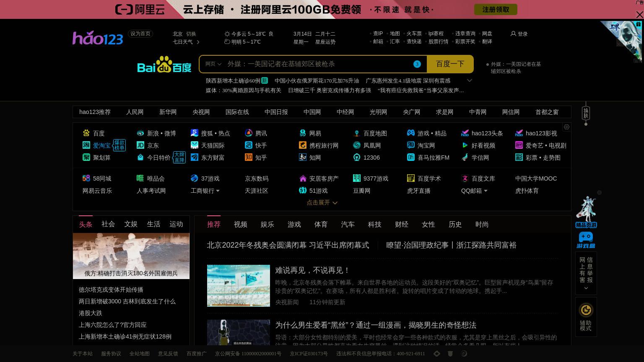The image size is (644, 362).
Task: Open headline 德尔塔克戎变体开始传播
Action: click(x=111, y=290)
